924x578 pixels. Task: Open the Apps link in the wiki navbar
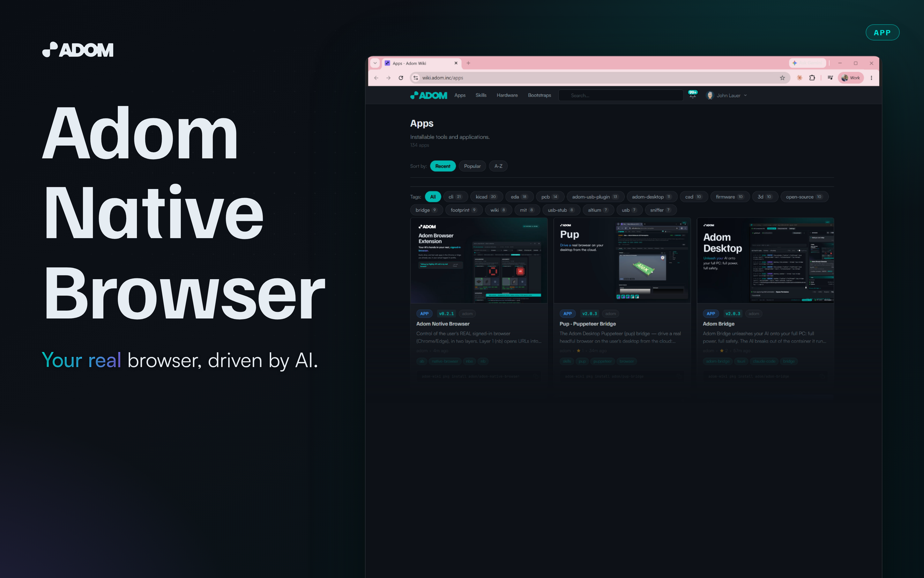point(460,95)
